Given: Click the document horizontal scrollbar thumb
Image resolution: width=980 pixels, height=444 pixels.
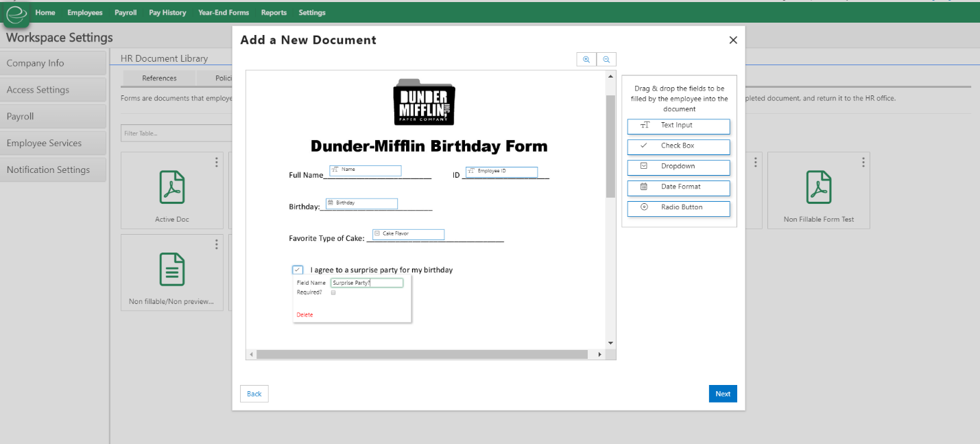Looking at the screenshot, I should tap(422, 355).
